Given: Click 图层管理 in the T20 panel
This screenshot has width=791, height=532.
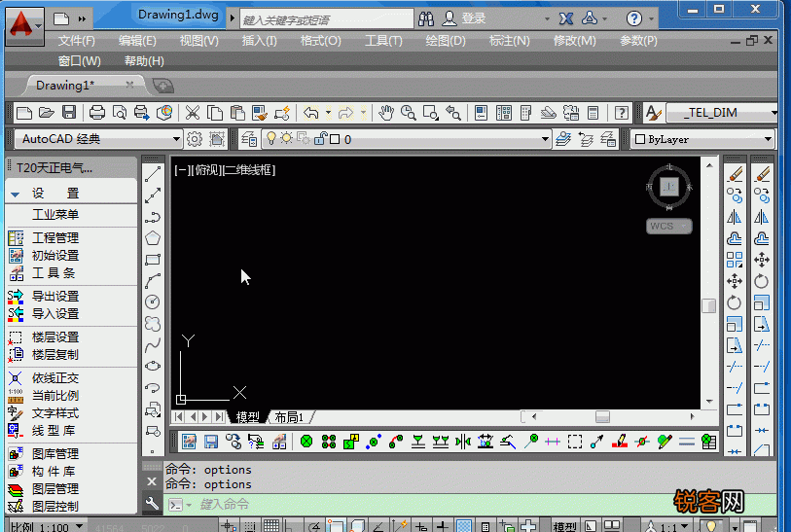Looking at the screenshot, I should tap(55, 488).
